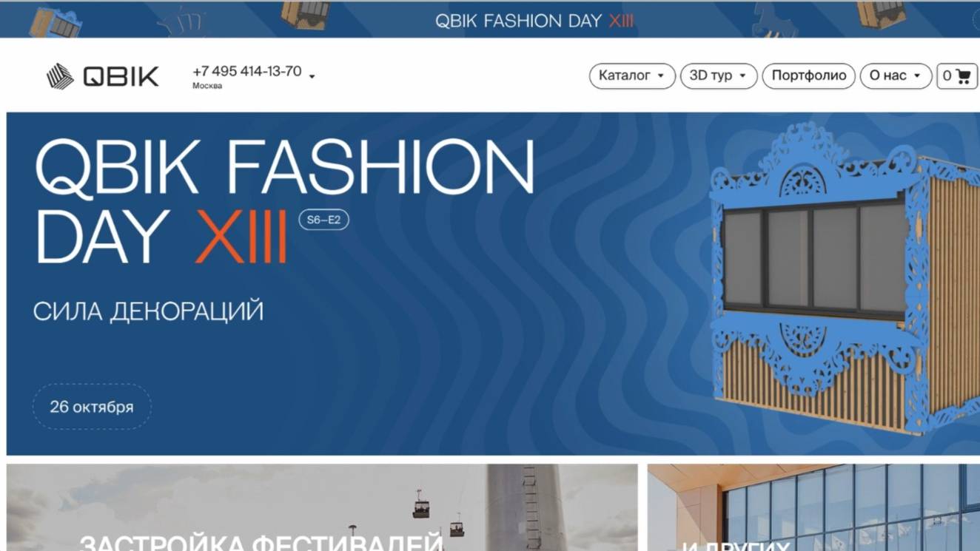The height and width of the screenshot is (551, 980).
Task: Click the top QBIK FASHION DAY XIII banner
Action: [490, 20]
